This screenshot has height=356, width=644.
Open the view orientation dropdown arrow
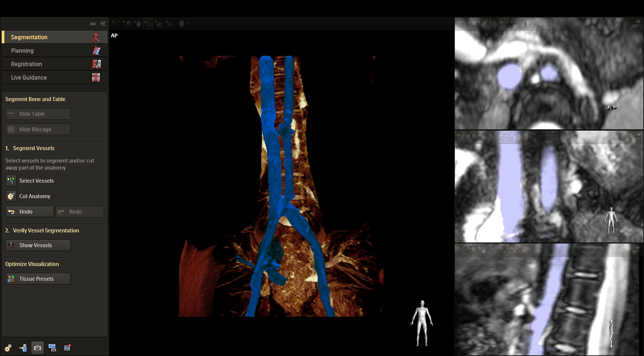(189, 24)
